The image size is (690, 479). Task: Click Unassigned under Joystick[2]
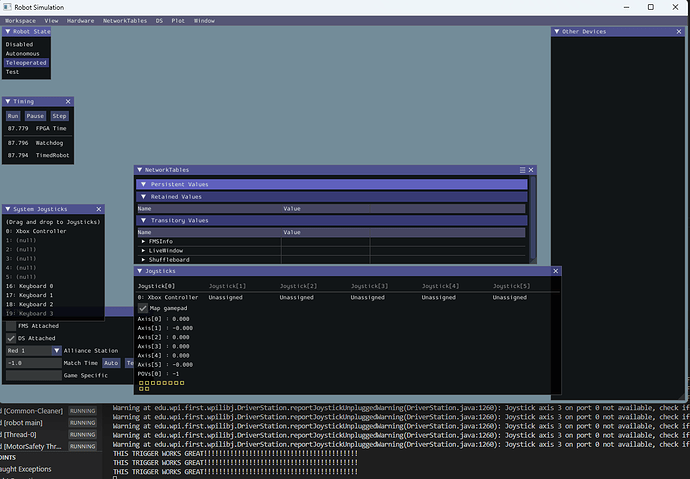pyautogui.click(x=297, y=298)
